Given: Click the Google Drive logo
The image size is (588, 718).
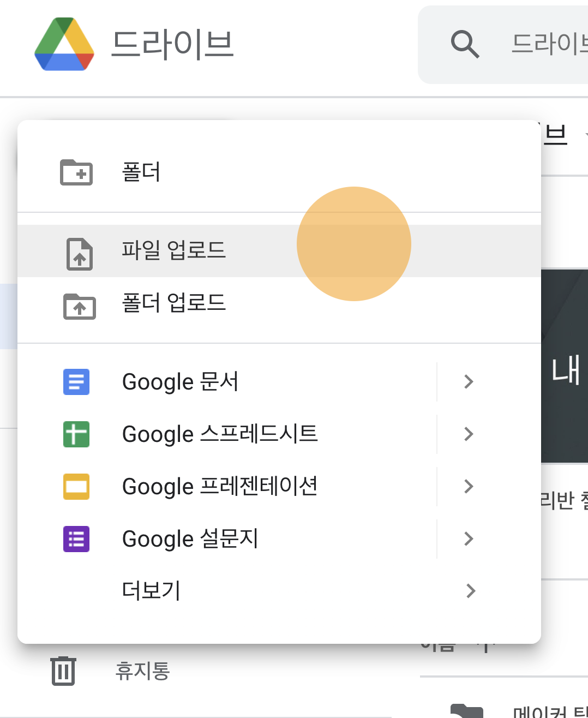Looking at the screenshot, I should [x=64, y=44].
